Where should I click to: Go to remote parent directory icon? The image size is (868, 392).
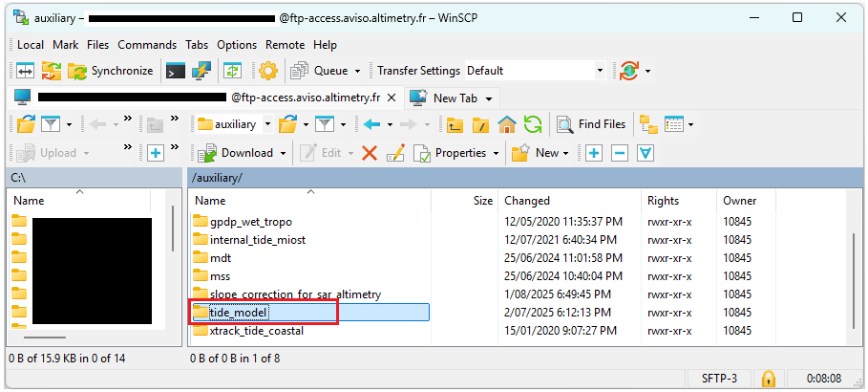(455, 124)
